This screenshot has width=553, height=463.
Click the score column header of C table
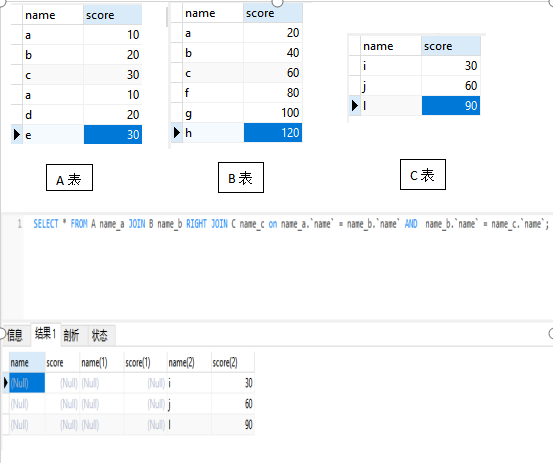click(x=451, y=46)
